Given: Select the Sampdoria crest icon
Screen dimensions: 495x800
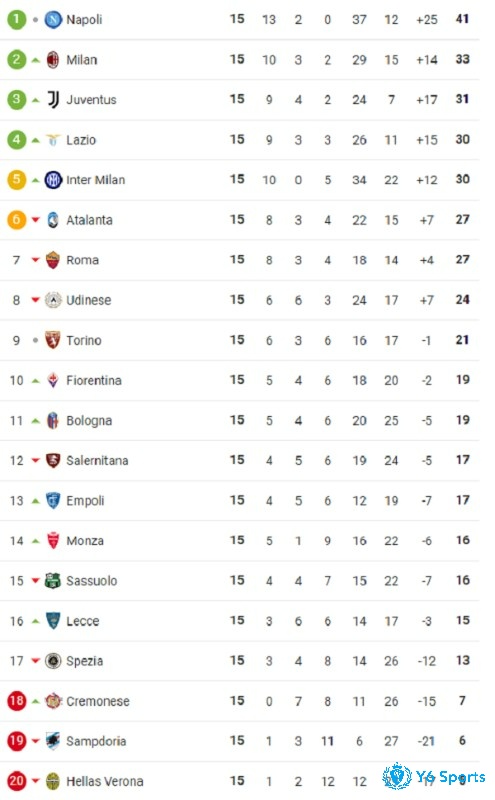Looking at the screenshot, I should coord(53,741).
